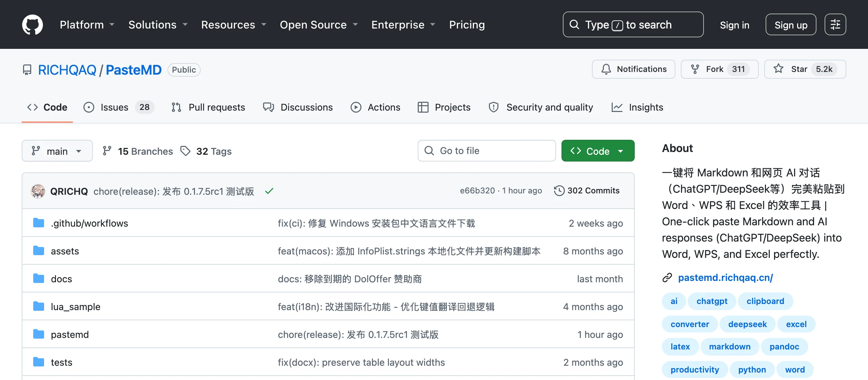Select the productivity topic tag
Screen dimensions: 868x380
pyautogui.click(x=695, y=369)
